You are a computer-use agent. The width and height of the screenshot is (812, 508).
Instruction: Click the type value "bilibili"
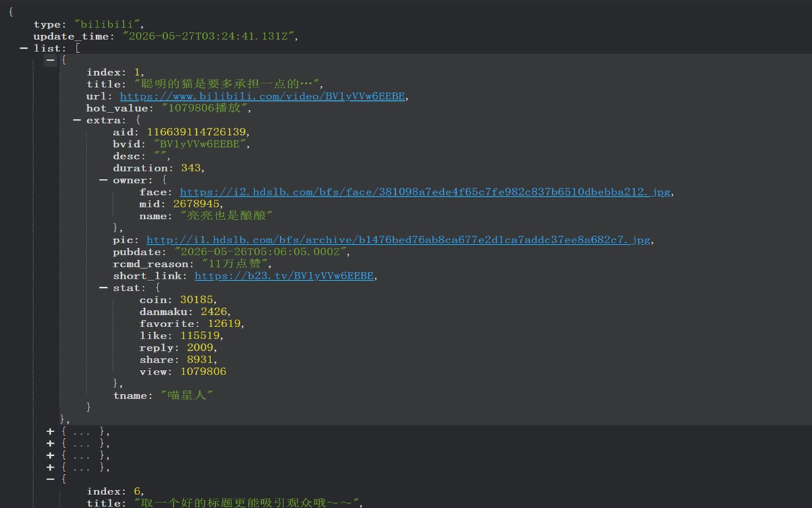(x=107, y=24)
